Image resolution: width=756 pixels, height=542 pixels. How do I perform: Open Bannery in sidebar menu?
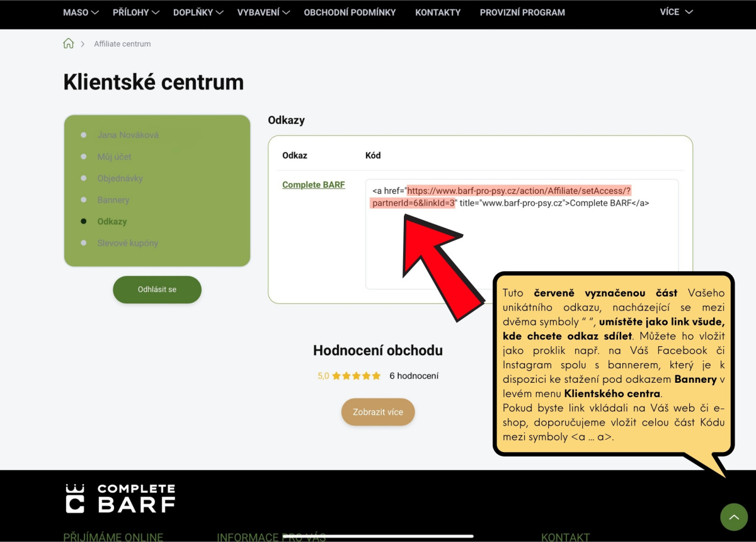click(113, 200)
